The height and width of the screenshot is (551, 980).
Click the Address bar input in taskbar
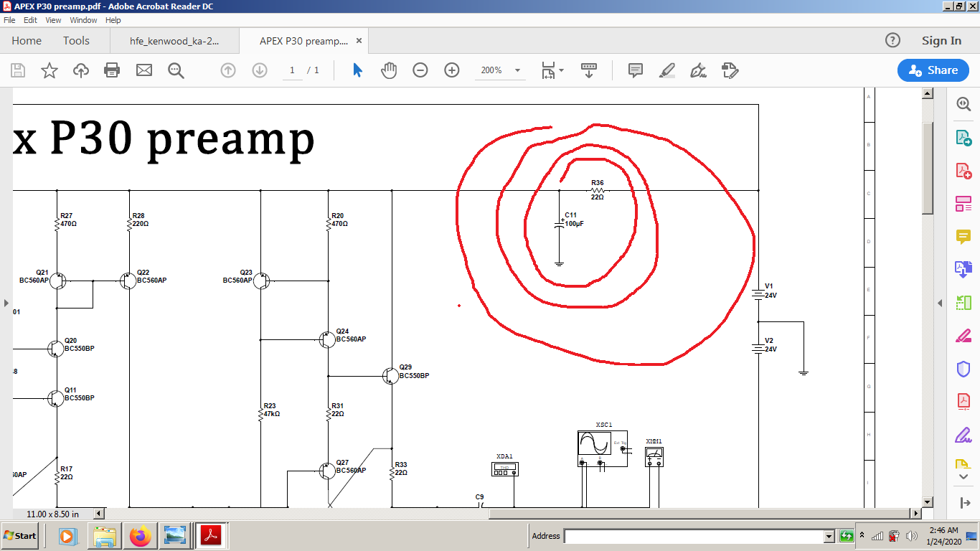(694, 536)
